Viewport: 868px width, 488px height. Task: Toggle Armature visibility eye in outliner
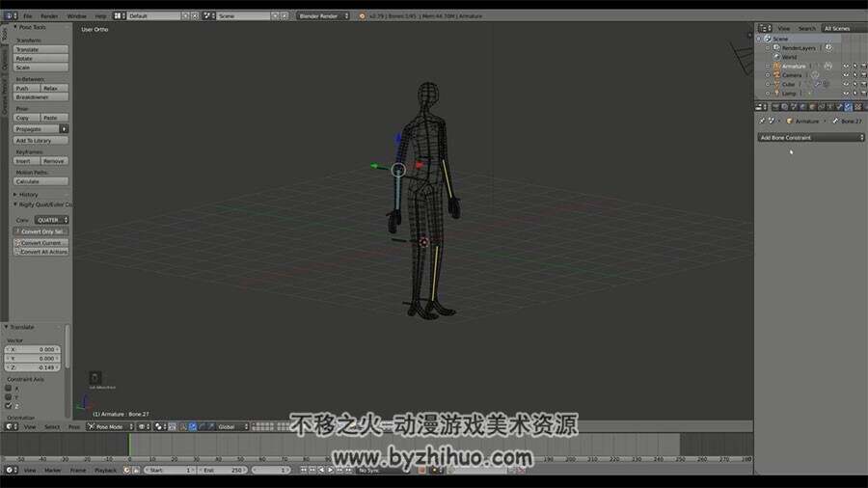(x=846, y=66)
